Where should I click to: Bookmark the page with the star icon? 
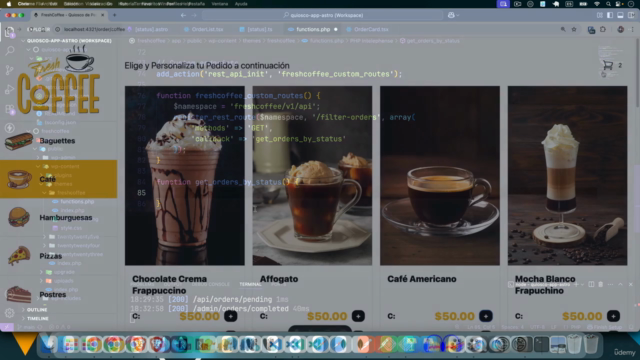coord(574,29)
